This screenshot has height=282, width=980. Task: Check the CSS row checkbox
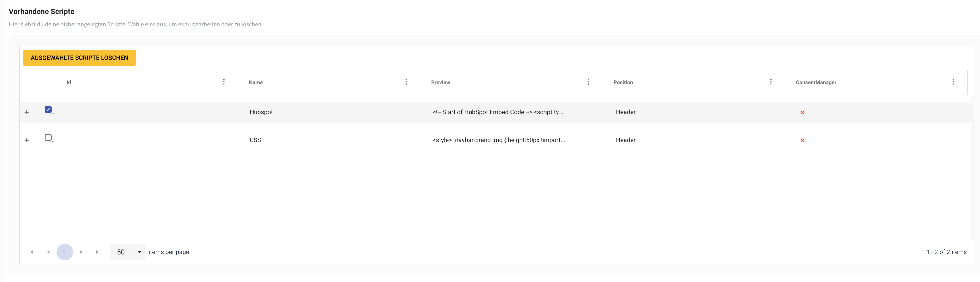point(48,138)
